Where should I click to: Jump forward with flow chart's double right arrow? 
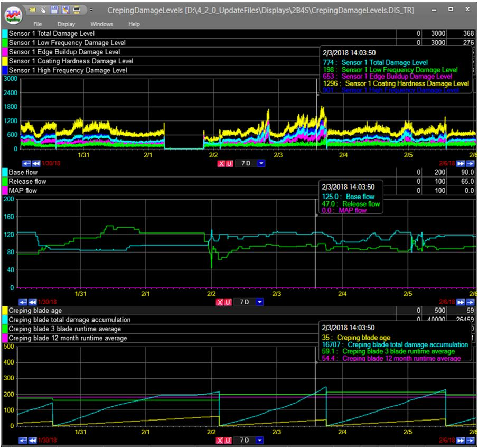461,302
